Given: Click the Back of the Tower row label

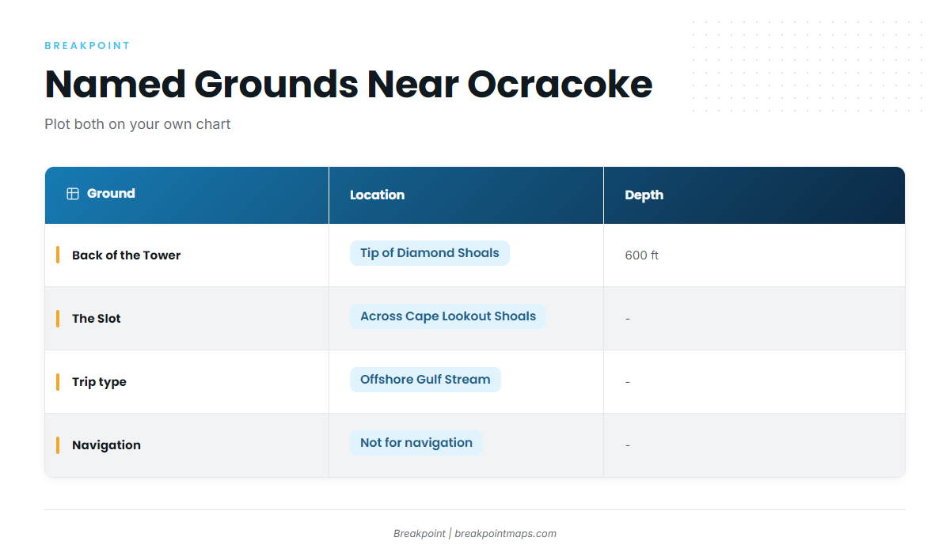Looking at the screenshot, I should [x=127, y=255].
